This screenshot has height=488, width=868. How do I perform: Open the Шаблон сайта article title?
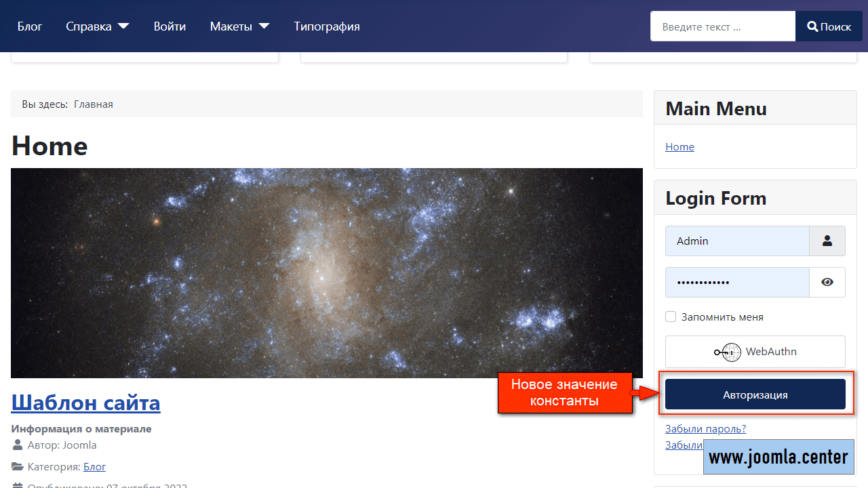85,403
